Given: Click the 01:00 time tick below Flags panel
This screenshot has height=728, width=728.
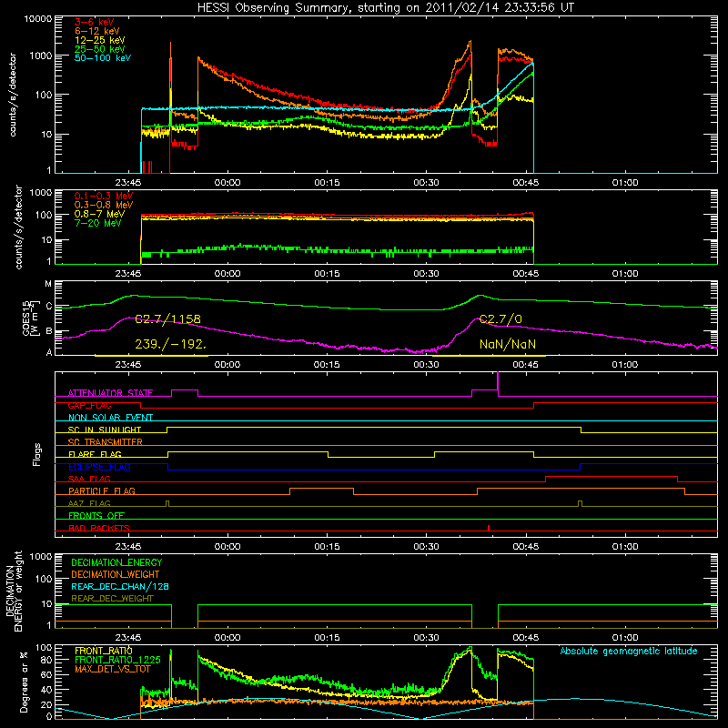Looking at the screenshot, I should pyautogui.click(x=625, y=546).
